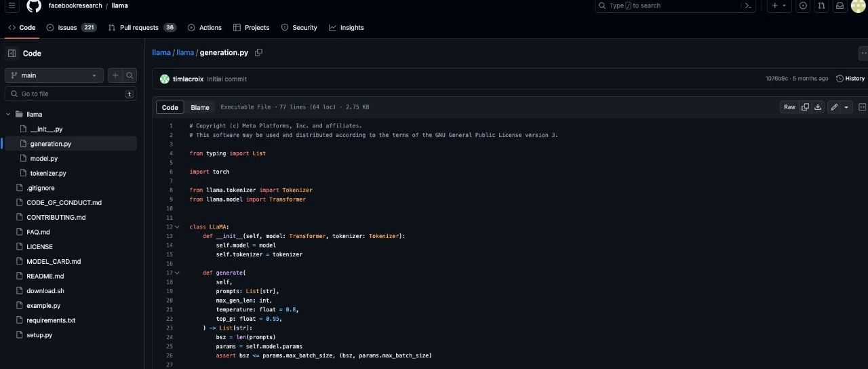
Task: Collapse the file tree side panel
Action: (12, 54)
